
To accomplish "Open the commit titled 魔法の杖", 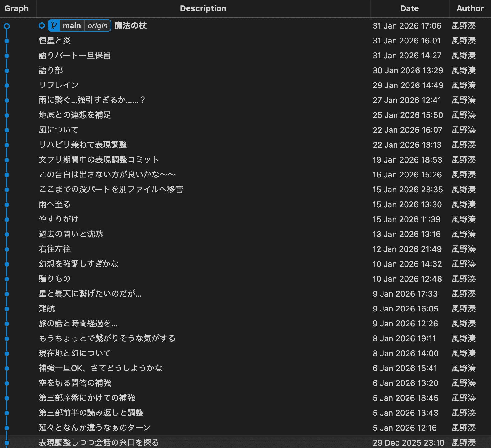I will tap(130, 25).
